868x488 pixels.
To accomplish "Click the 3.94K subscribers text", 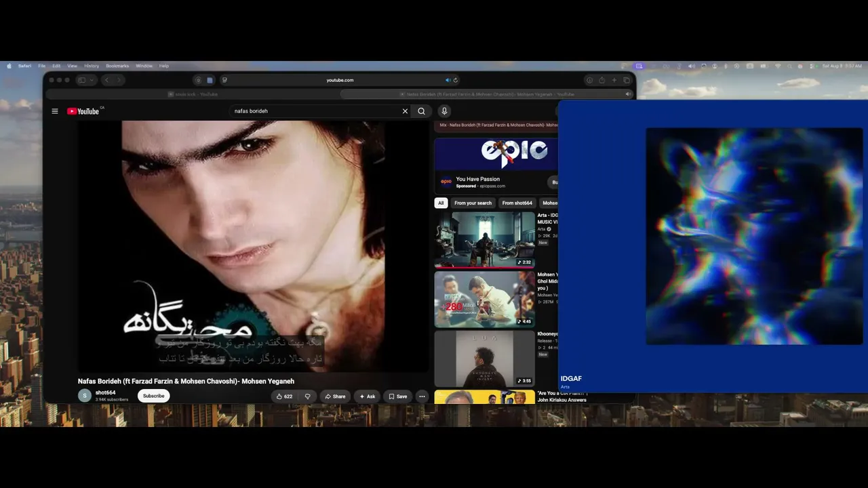I will [x=112, y=400].
